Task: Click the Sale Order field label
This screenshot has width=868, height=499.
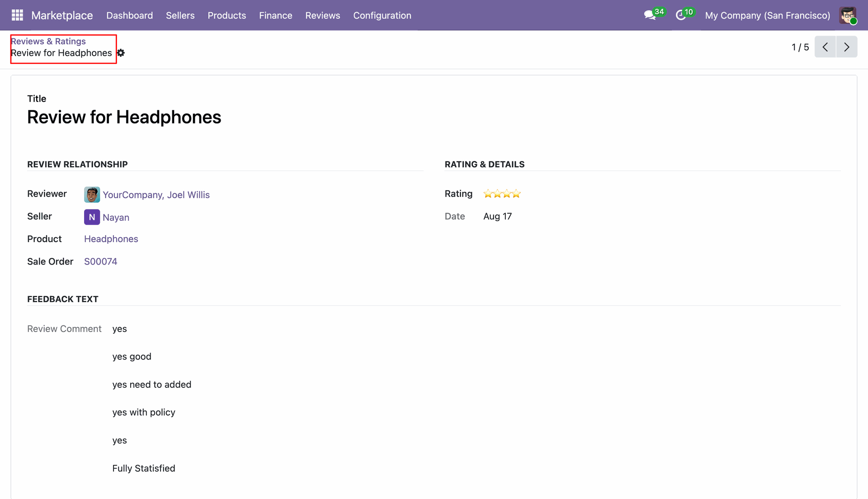Action: coord(50,261)
